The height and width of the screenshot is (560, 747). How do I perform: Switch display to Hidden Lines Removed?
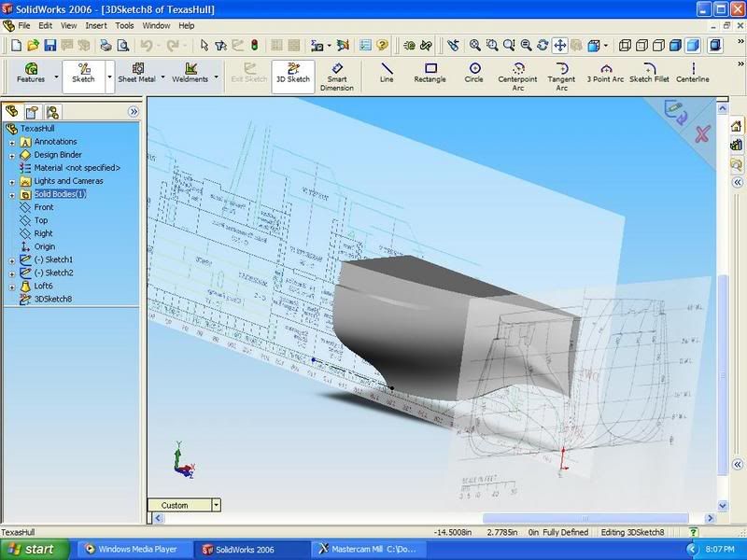(658, 46)
